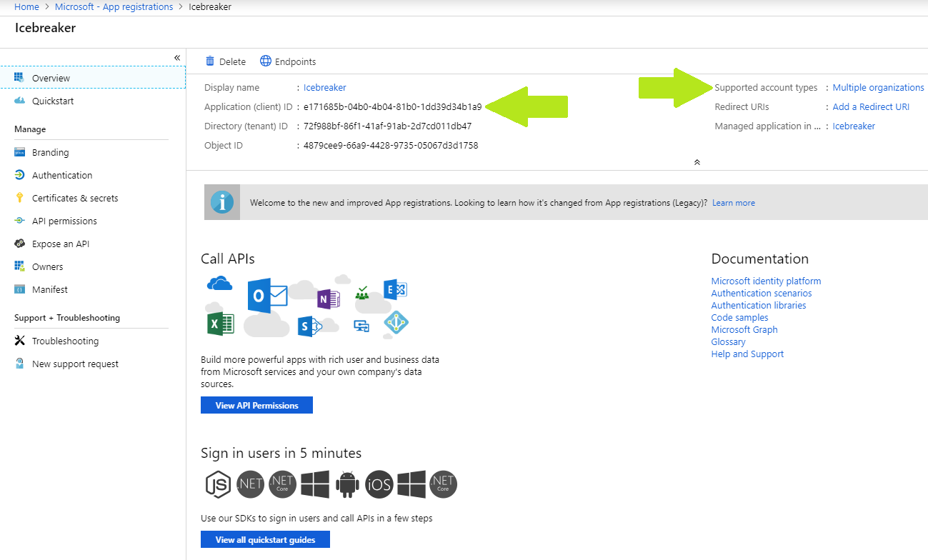The image size is (928, 560).
Task: Click Learn more in the banner
Action: click(x=734, y=203)
